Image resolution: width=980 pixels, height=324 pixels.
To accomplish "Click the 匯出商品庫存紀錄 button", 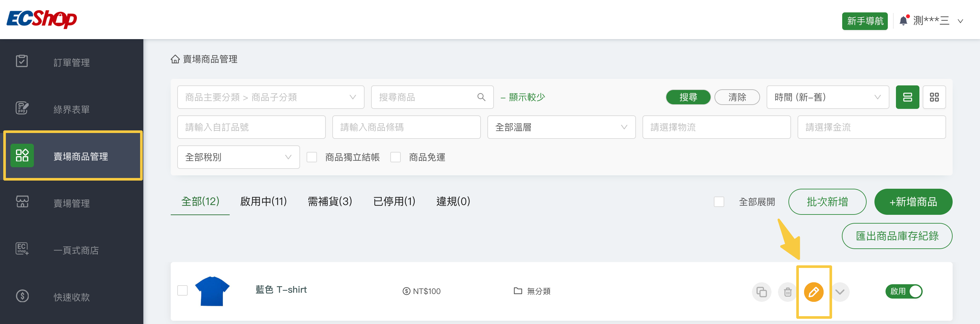I will coord(897,236).
